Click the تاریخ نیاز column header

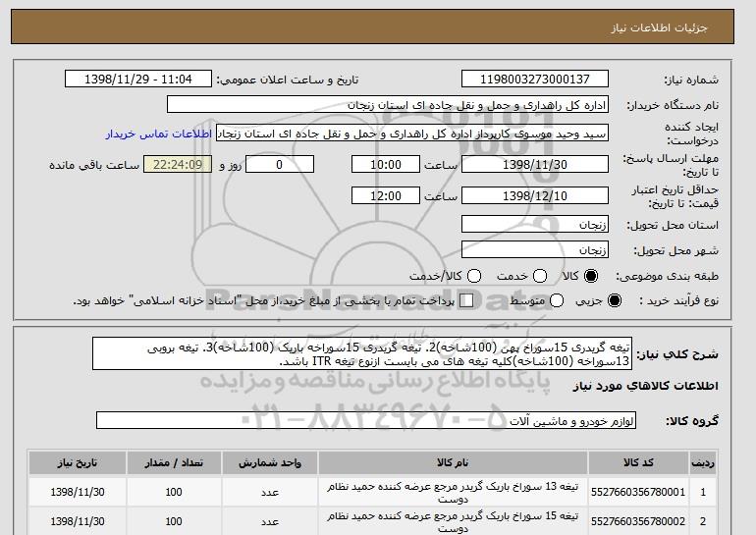pos(78,462)
